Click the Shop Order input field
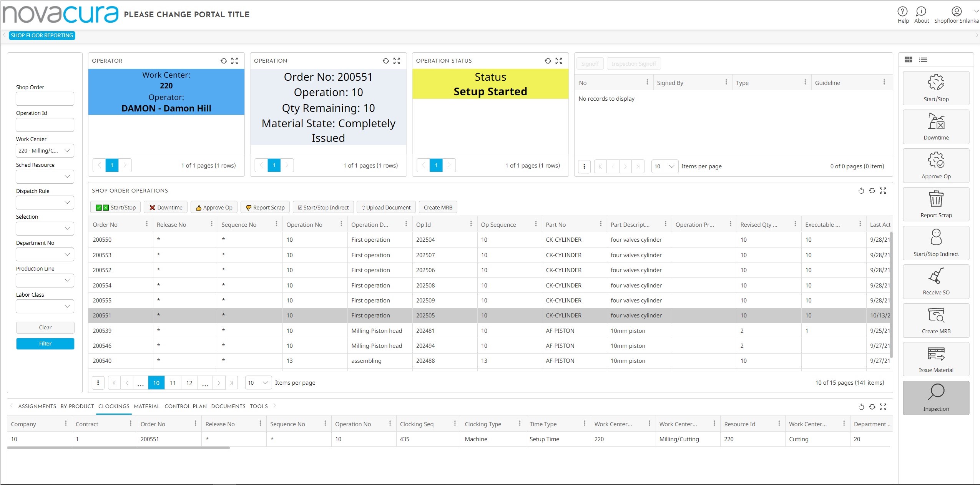980x485 pixels. pyautogui.click(x=45, y=99)
